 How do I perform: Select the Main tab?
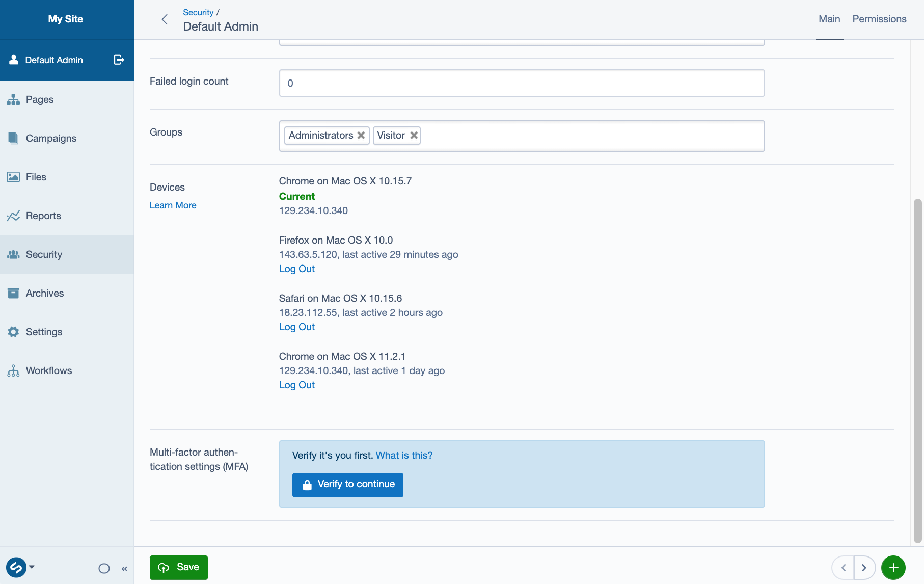point(829,19)
